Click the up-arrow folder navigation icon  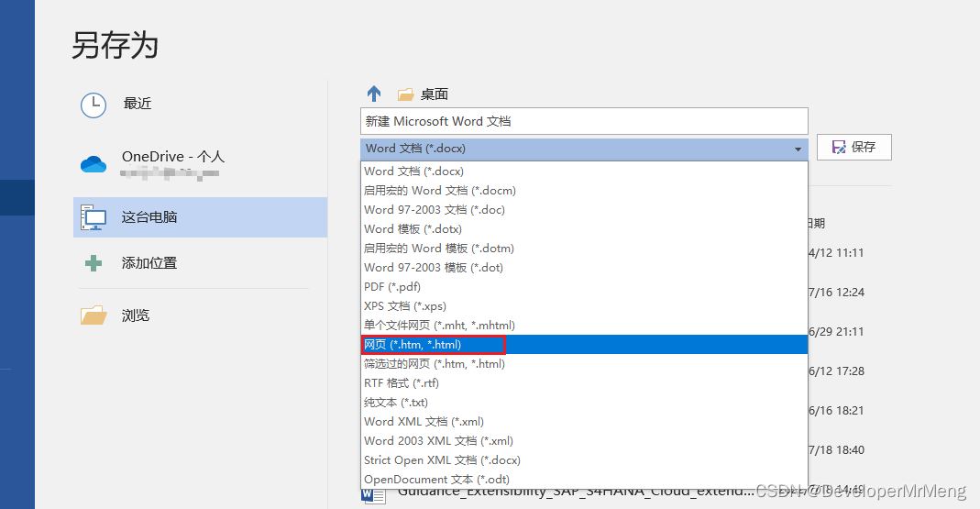(x=374, y=94)
